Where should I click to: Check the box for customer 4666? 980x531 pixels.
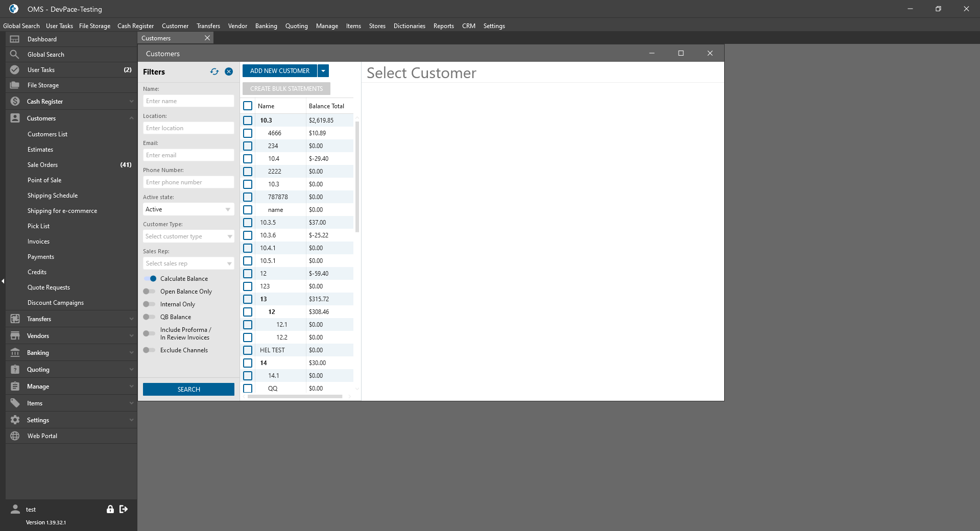pos(248,133)
